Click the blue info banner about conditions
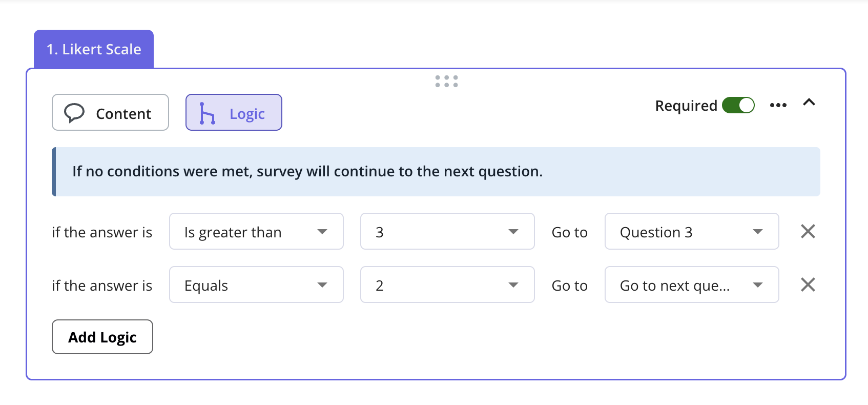 click(x=436, y=172)
